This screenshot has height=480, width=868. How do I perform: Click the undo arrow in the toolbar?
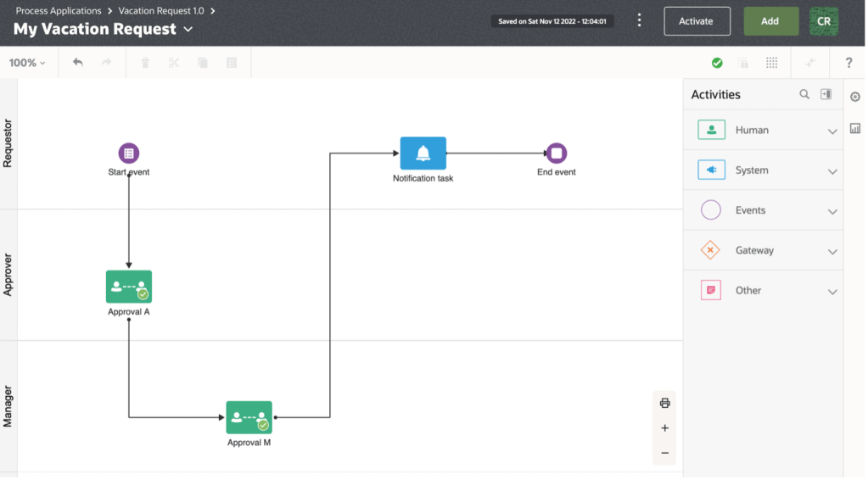[78, 63]
